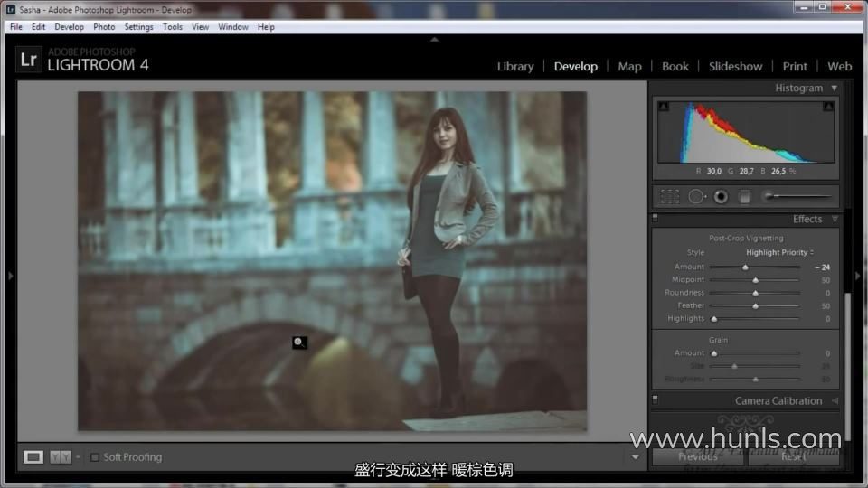Viewport: 868px width, 488px height.
Task: Click the Reset button
Action: [794, 457]
